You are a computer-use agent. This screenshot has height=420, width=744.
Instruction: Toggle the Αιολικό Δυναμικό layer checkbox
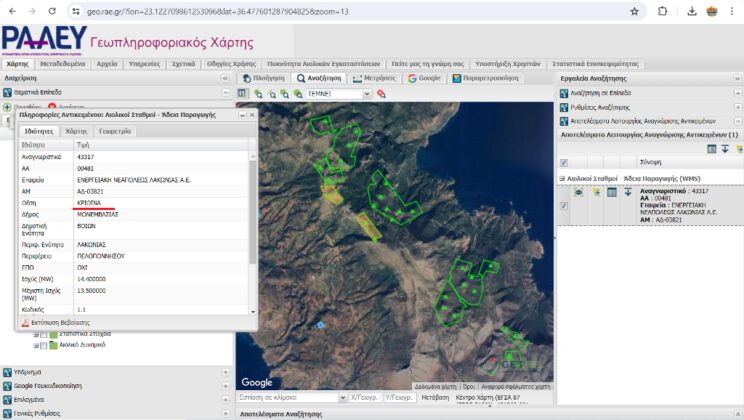coord(44,345)
